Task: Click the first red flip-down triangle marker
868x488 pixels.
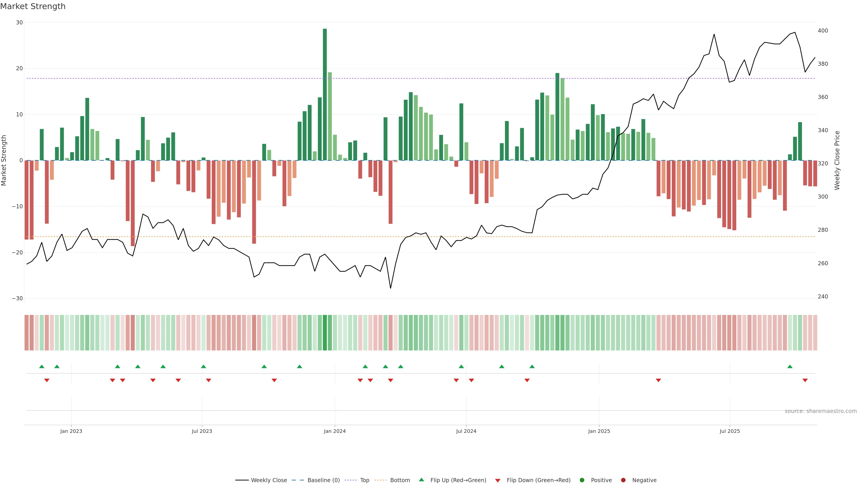Action: pos(47,380)
